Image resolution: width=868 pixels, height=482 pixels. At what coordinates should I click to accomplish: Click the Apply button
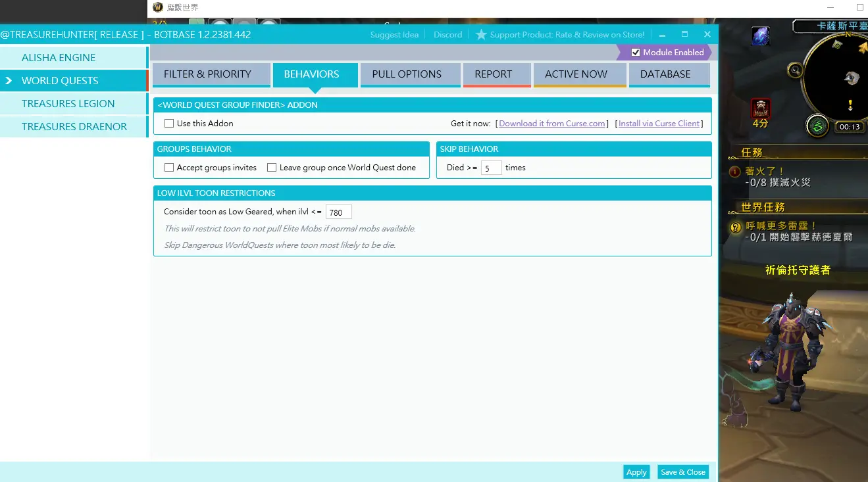[636, 472]
